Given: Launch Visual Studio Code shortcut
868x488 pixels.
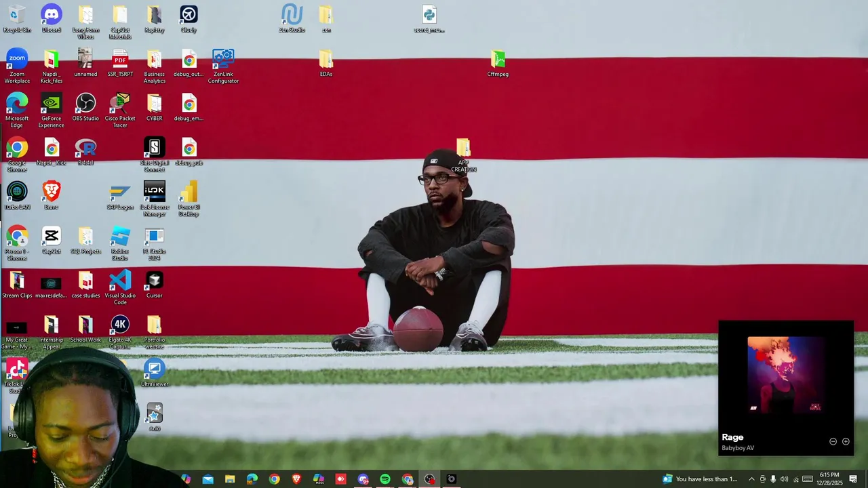Looking at the screenshot, I should click(x=120, y=287).
